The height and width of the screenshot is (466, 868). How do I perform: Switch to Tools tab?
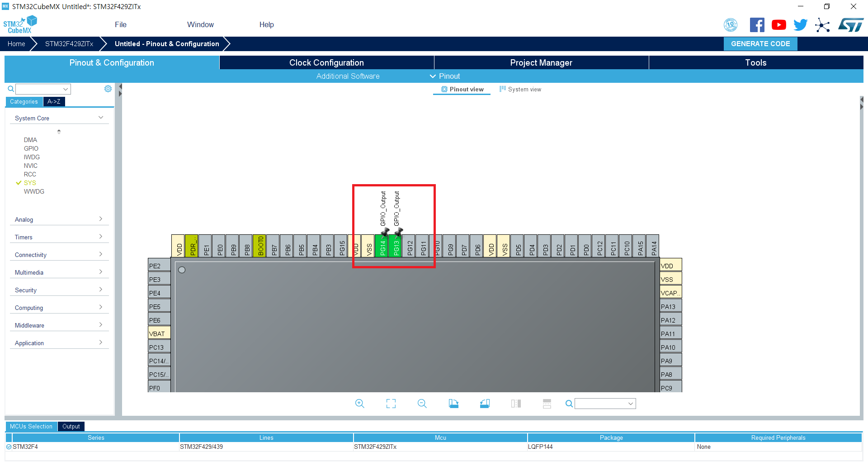tap(756, 62)
